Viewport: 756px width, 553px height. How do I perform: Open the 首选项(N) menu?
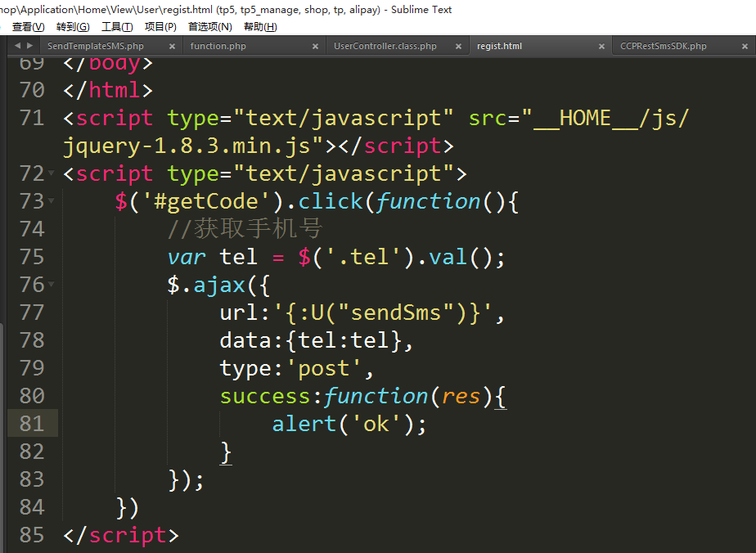coord(209,27)
